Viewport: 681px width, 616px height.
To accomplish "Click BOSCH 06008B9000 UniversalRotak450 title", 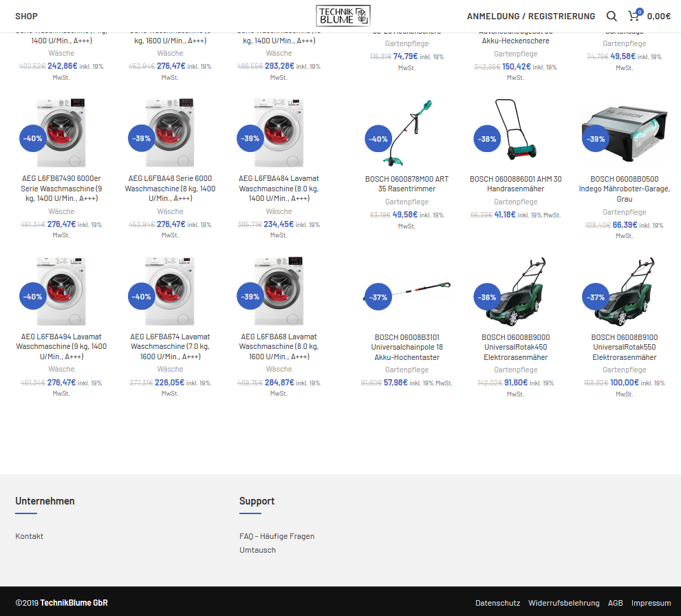I will (515, 347).
